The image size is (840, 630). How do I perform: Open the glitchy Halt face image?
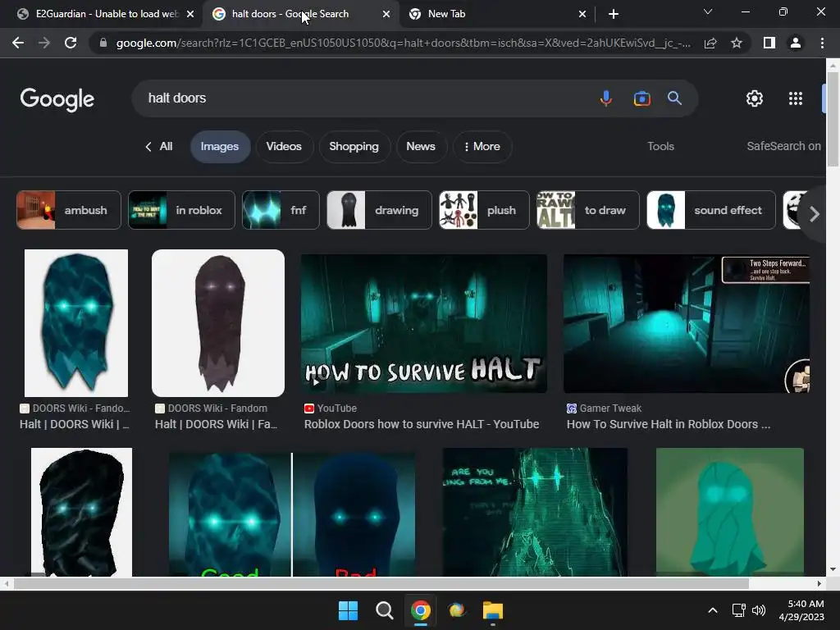tap(535, 512)
